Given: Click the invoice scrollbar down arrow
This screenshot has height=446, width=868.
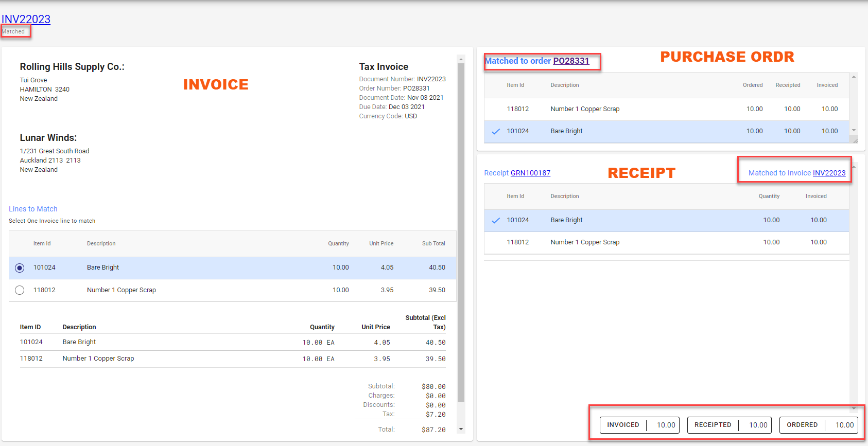Looking at the screenshot, I should [461, 429].
